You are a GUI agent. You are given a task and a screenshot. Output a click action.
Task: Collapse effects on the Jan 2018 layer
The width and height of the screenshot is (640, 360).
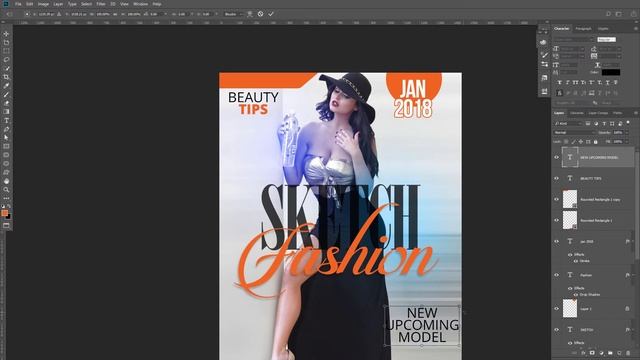pyautogui.click(x=633, y=242)
